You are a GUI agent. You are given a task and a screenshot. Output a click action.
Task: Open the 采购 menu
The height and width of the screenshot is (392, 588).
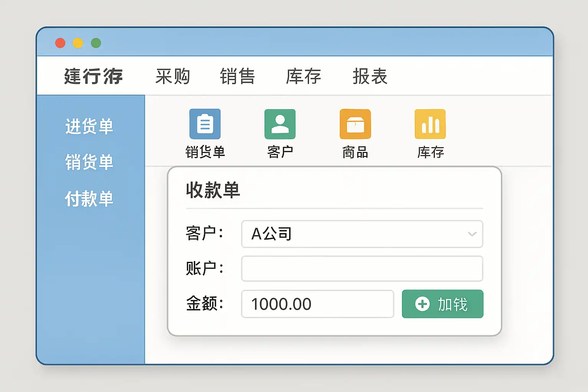173,76
